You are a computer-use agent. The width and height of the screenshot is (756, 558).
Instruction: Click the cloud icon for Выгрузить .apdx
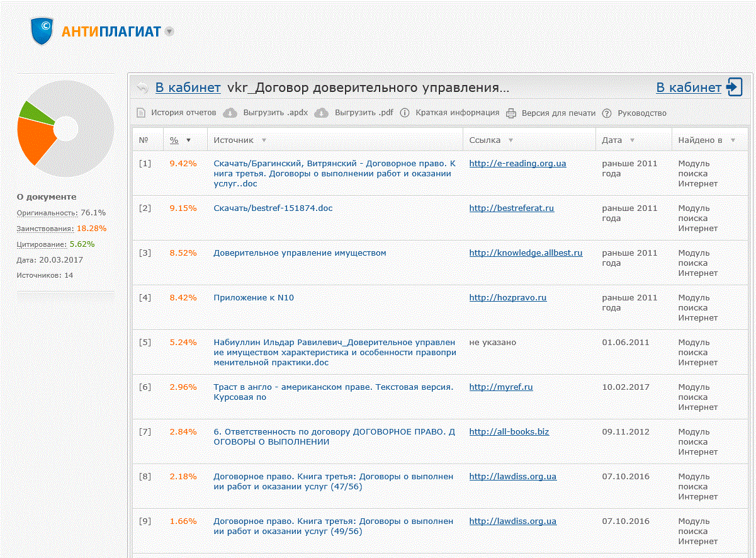coord(232,113)
